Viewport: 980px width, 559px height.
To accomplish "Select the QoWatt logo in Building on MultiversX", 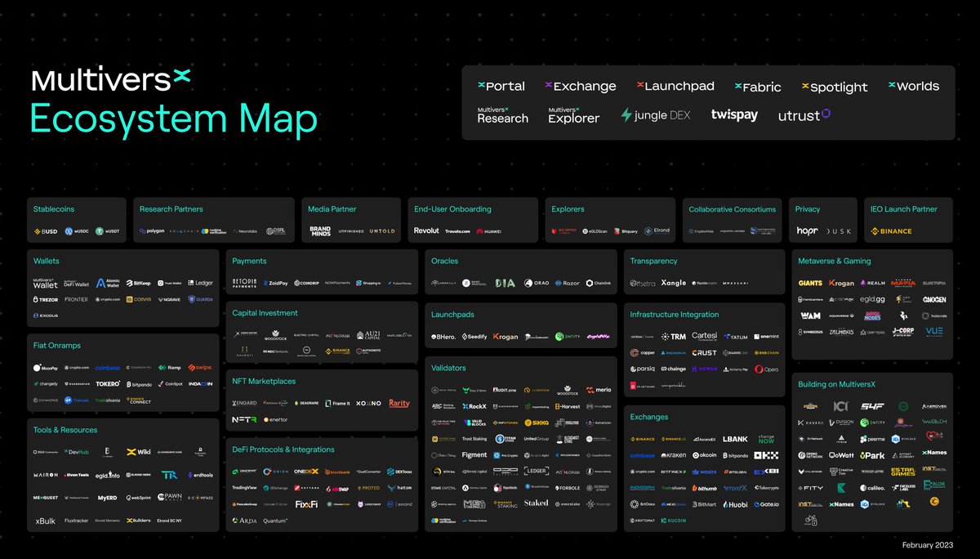I will point(841,455).
